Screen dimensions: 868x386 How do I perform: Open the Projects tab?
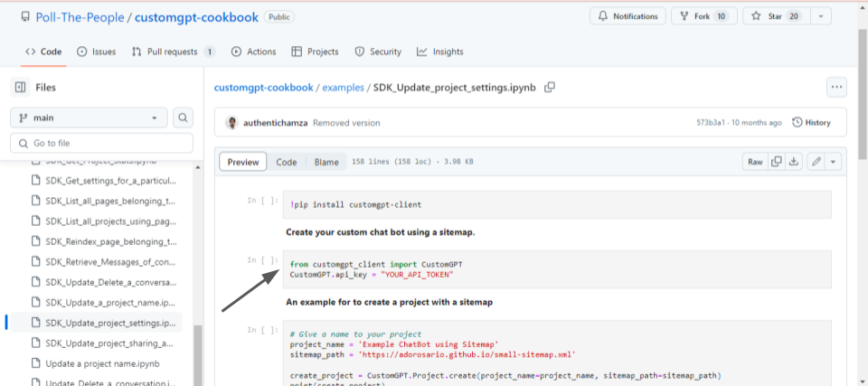pyautogui.click(x=315, y=52)
